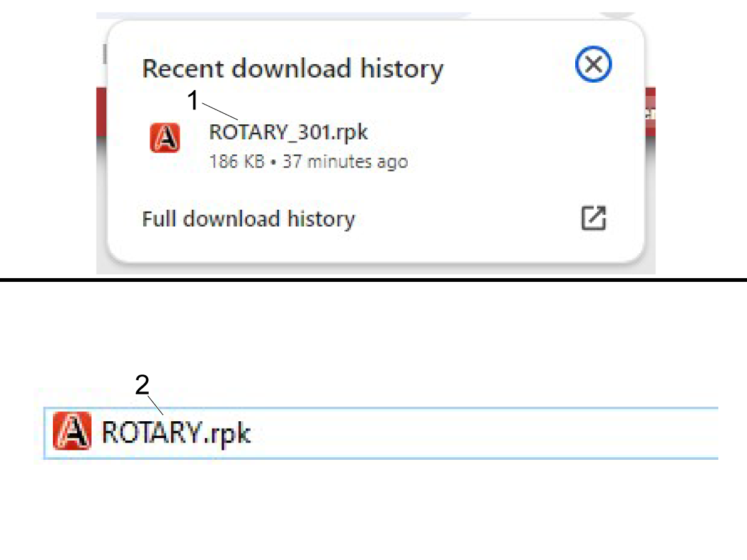This screenshot has width=747, height=560.
Task: Click empty space in ROTARY.rpk rename box
Action: 486,432
